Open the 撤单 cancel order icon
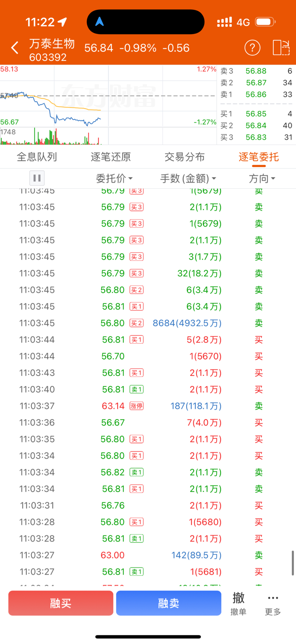This screenshot has height=644, width=296. (x=238, y=603)
